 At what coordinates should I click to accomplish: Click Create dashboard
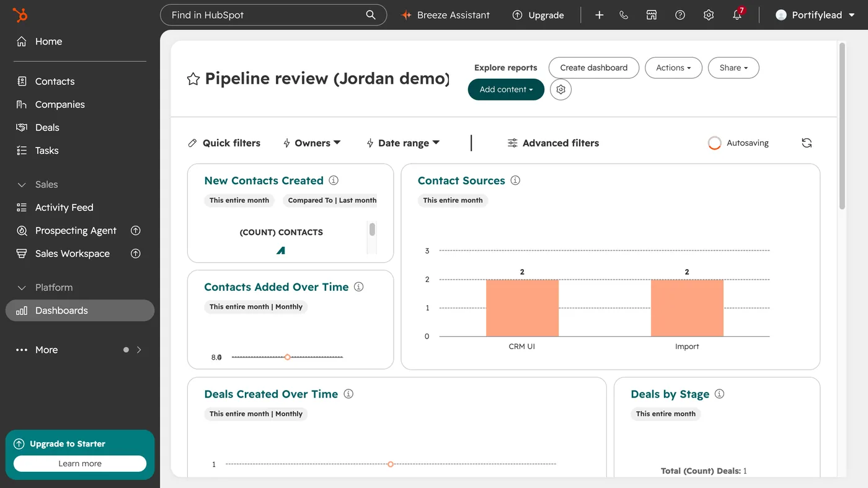[593, 68]
